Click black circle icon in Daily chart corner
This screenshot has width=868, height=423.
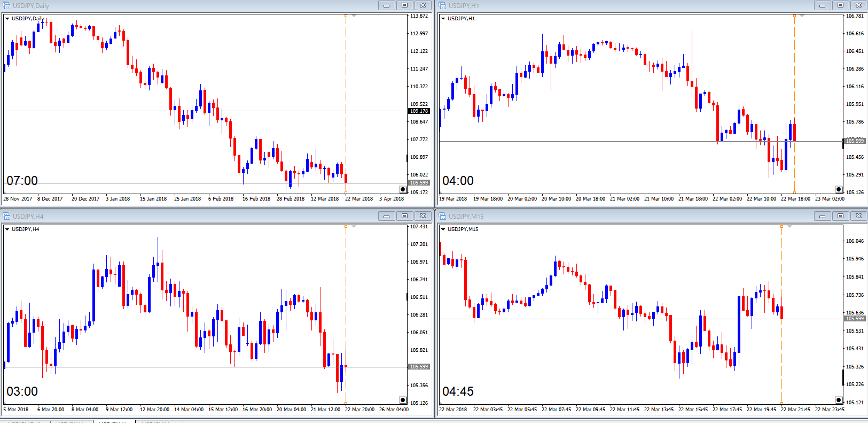point(403,189)
